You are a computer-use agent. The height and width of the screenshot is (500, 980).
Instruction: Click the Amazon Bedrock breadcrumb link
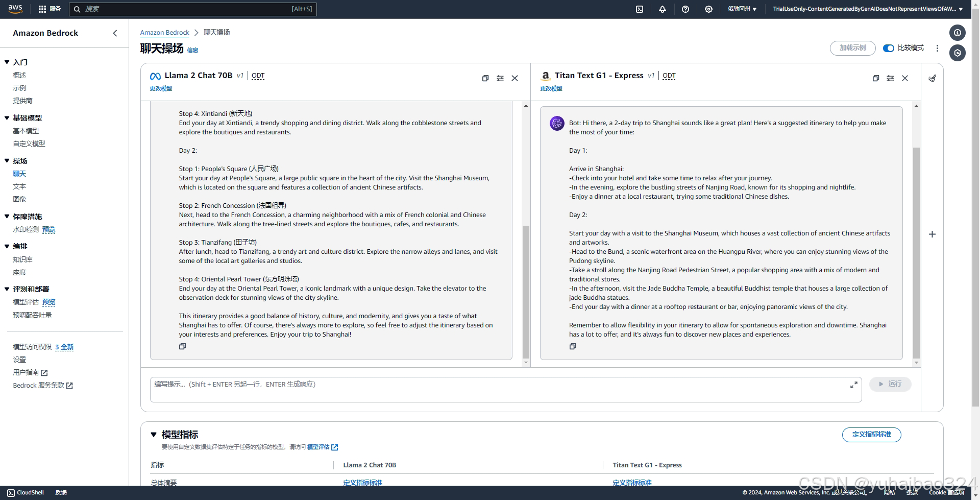pos(164,33)
